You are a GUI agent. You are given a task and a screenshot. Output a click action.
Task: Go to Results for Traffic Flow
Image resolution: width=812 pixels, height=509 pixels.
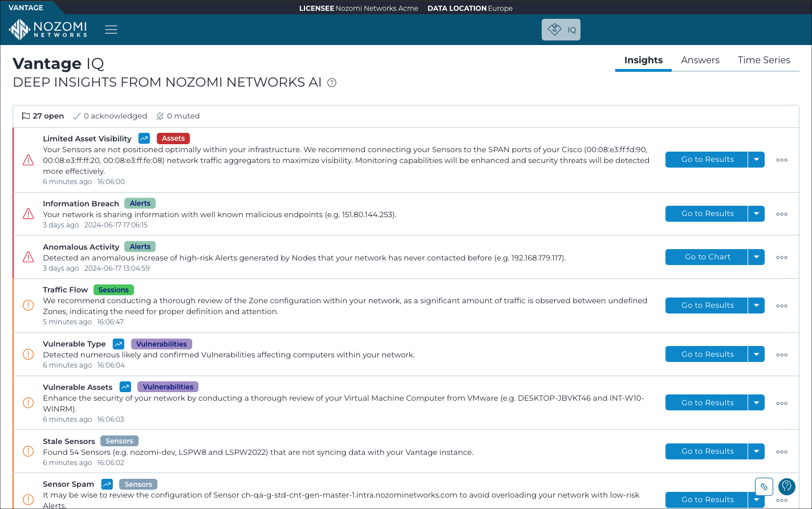[707, 306]
